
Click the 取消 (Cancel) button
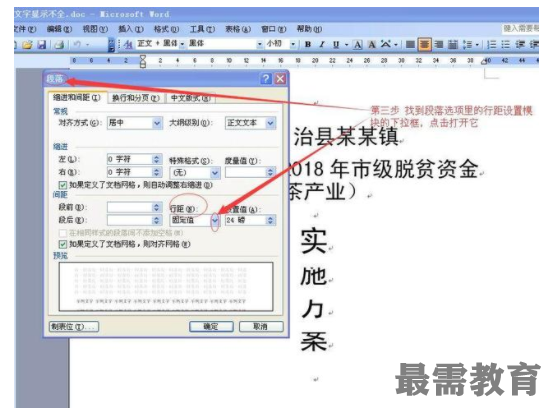[261, 327]
